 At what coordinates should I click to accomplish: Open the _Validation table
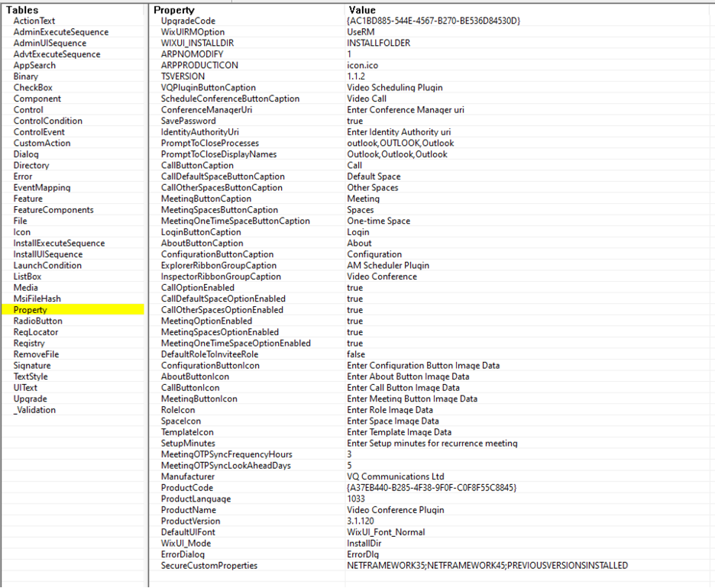tap(34, 410)
